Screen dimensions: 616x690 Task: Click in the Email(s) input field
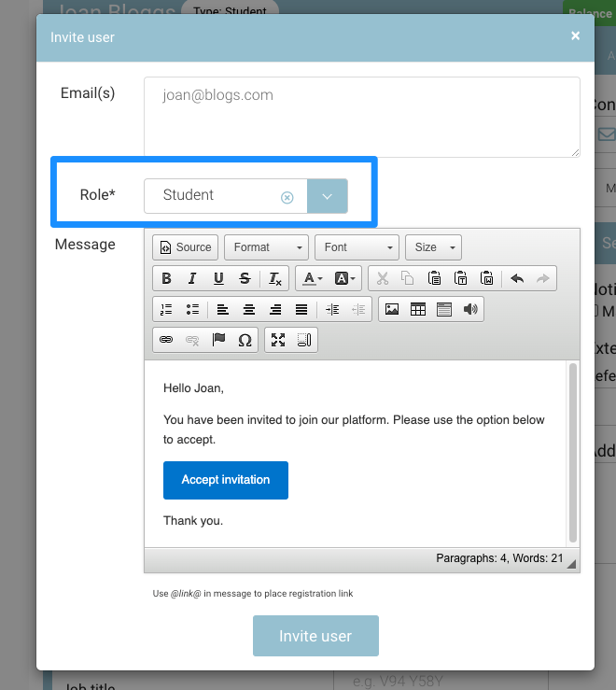point(361,117)
